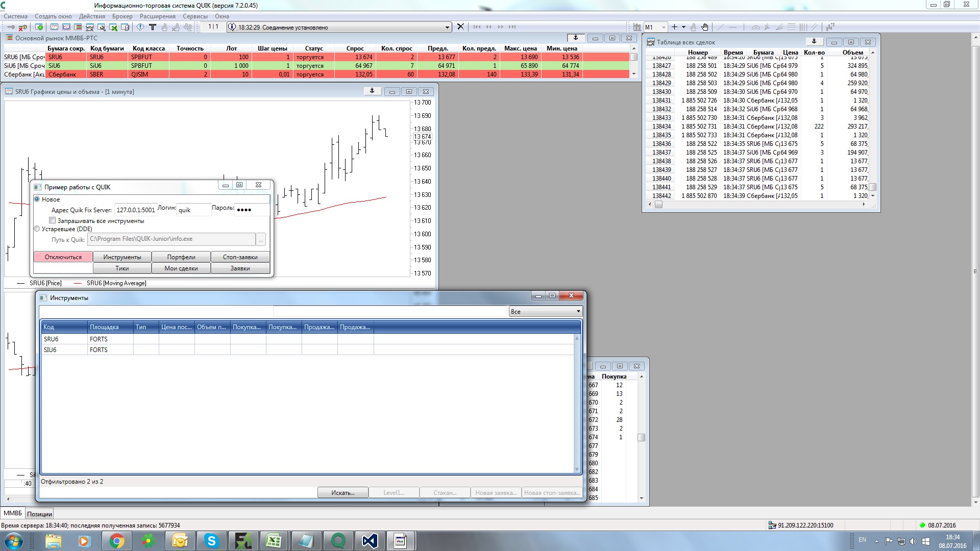
Task: Click the vertical scroll thumb in Таблица всех сделок
Action: pyautogui.click(x=873, y=187)
